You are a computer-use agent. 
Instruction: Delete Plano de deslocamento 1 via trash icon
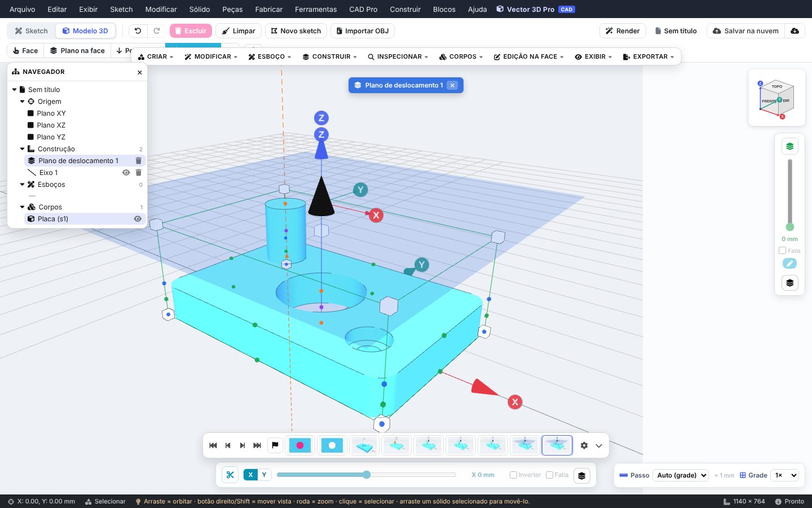coord(139,161)
